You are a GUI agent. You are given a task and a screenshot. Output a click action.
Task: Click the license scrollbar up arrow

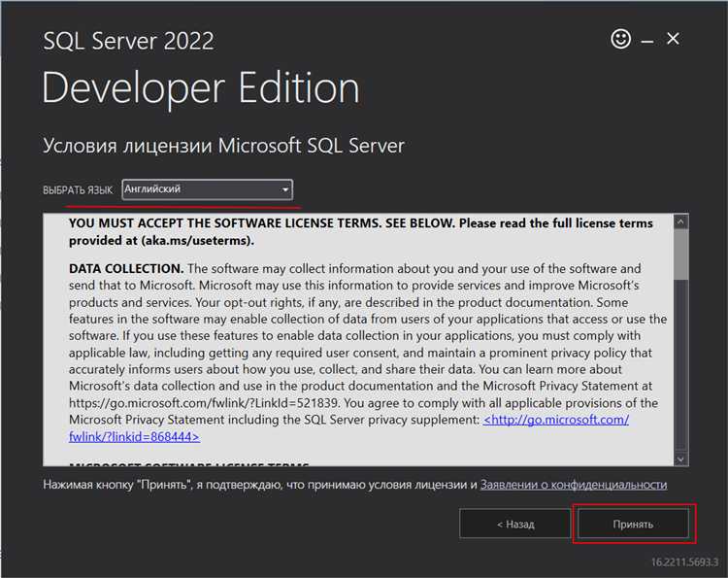coord(680,221)
